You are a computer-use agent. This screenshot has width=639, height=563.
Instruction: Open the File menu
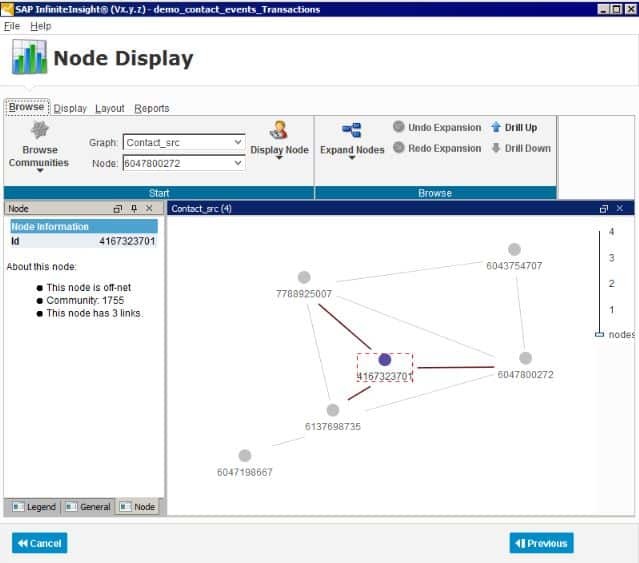pos(12,26)
